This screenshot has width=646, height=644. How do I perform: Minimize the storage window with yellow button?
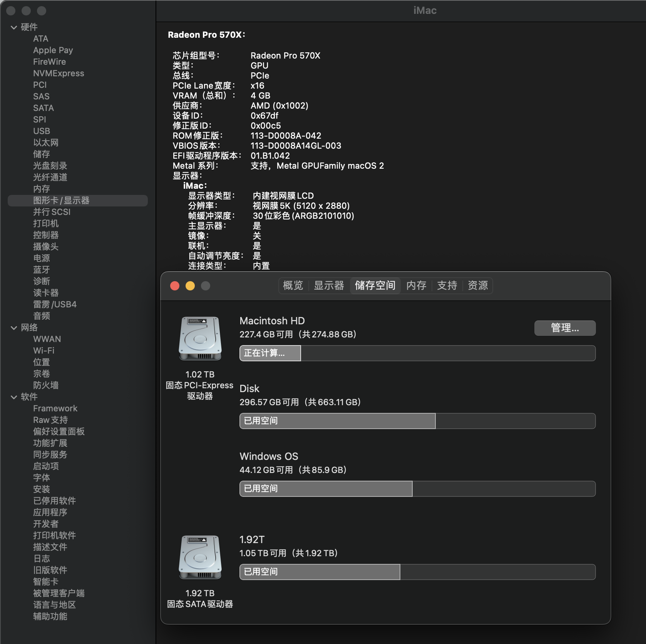pos(190,286)
